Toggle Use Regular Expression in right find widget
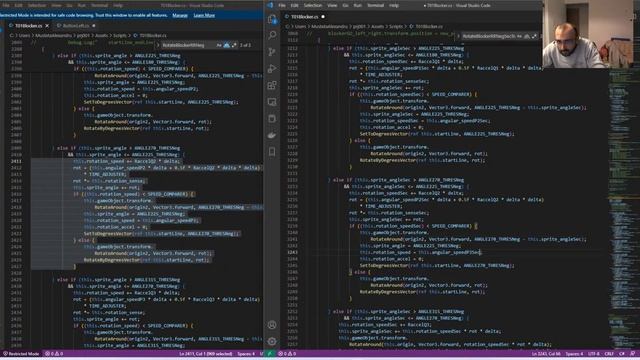This screenshot has height=360, width=640. click(x=534, y=36)
